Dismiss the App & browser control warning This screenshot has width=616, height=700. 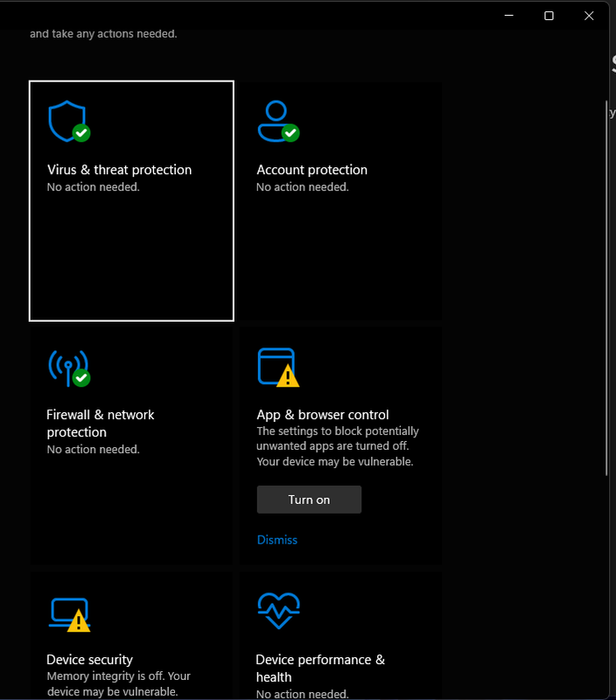(x=277, y=540)
